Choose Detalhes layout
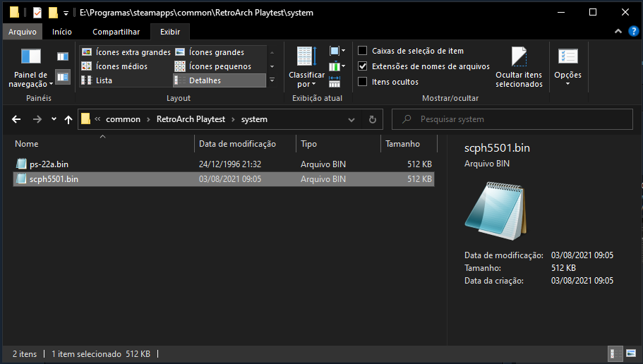Screen dimensions: 643x364 (x=220, y=80)
